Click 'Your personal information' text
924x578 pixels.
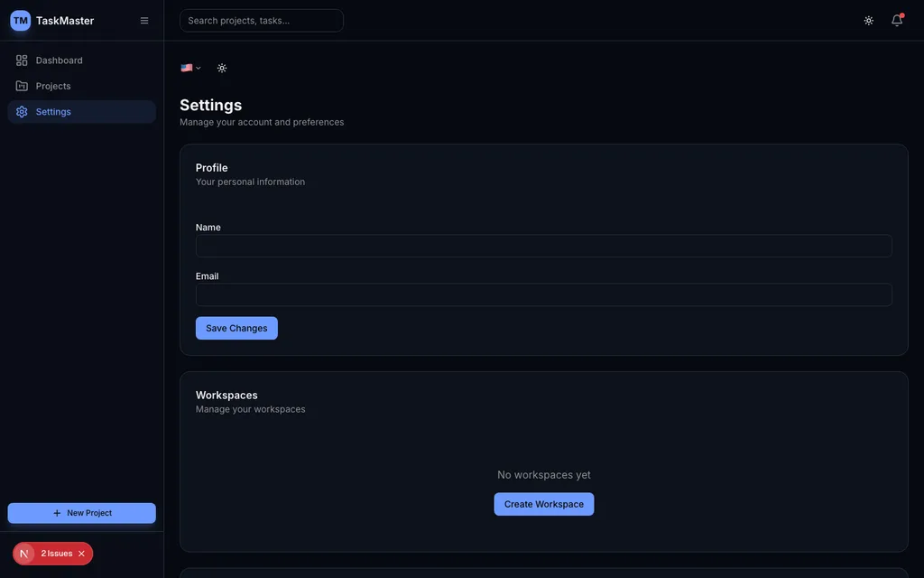pyautogui.click(x=250, y=182)
